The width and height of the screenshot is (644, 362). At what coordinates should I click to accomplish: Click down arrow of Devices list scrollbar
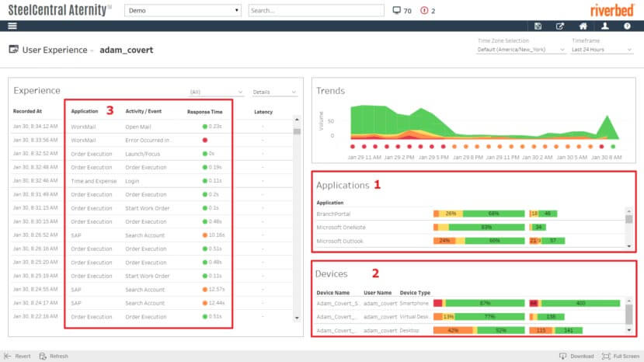click(628, 330)
